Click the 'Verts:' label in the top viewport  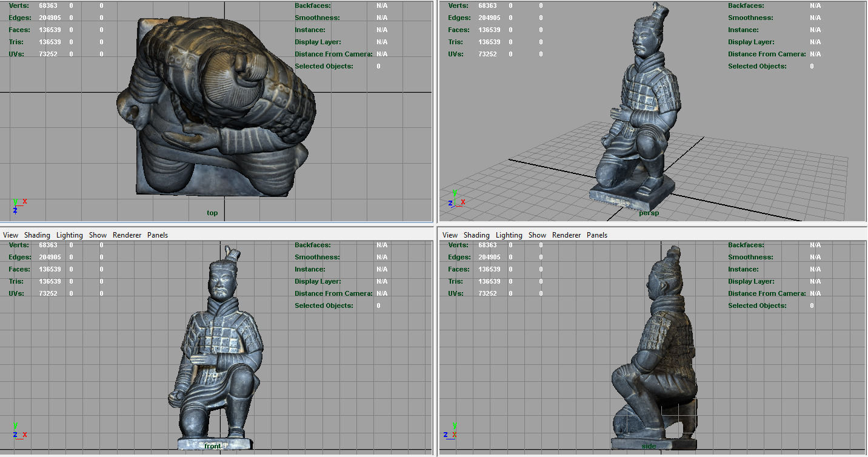[x=18, y=5]
